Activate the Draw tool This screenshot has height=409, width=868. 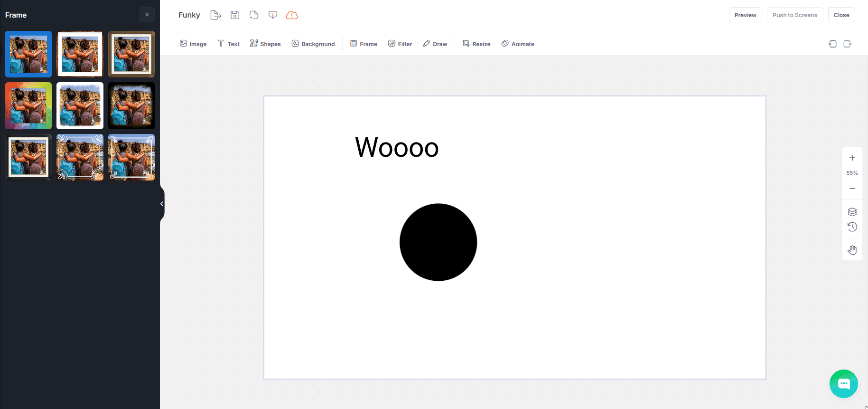tap(435, 44)
